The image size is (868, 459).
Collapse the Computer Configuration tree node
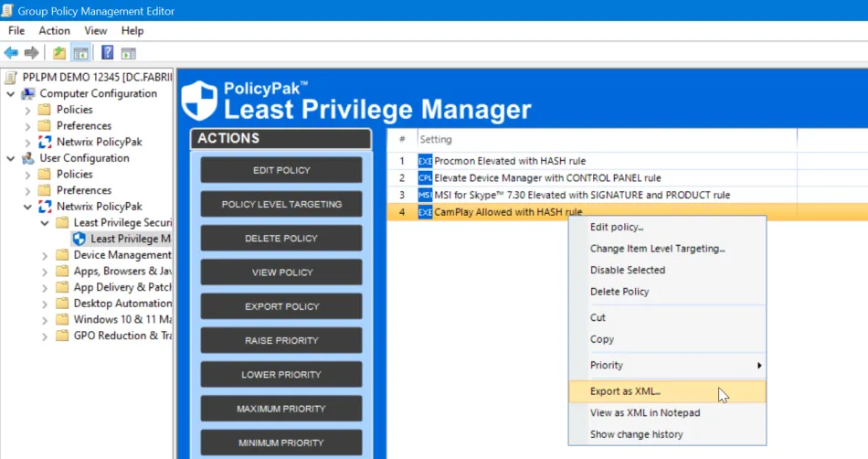tap(11, 93)
